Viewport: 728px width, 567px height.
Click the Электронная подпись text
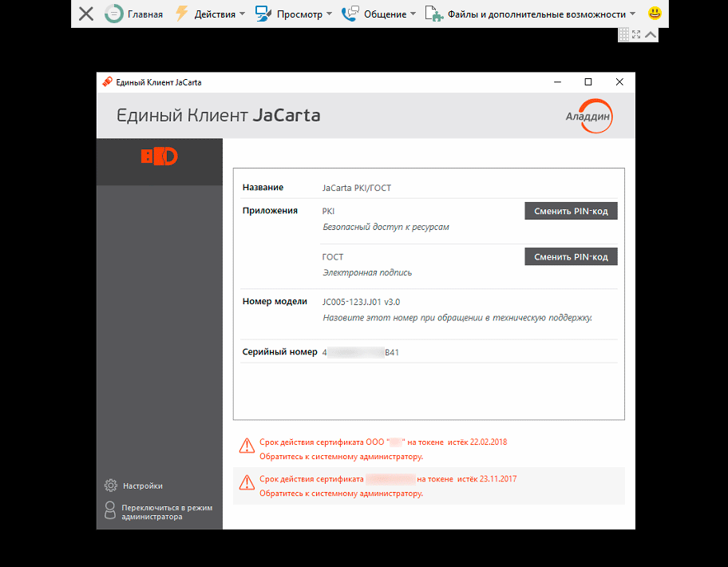367,272
